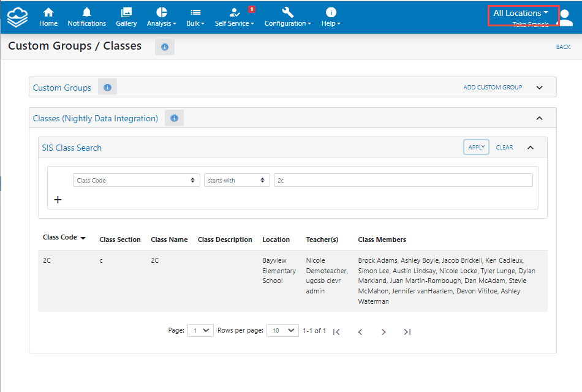Click the Custom Groups section title
This screenshot has width=582, height=392.
coord(62,88)
